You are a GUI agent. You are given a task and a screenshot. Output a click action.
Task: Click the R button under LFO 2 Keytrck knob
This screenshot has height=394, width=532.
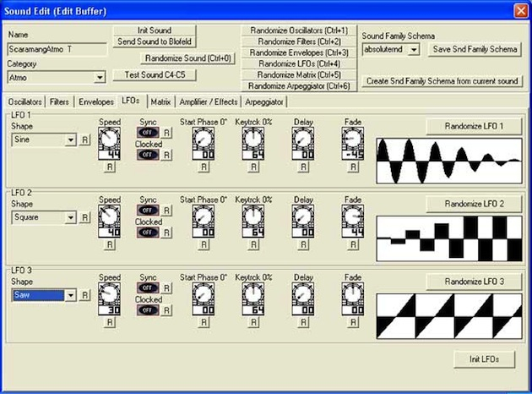pyautogui.click(x=253, y=244)
